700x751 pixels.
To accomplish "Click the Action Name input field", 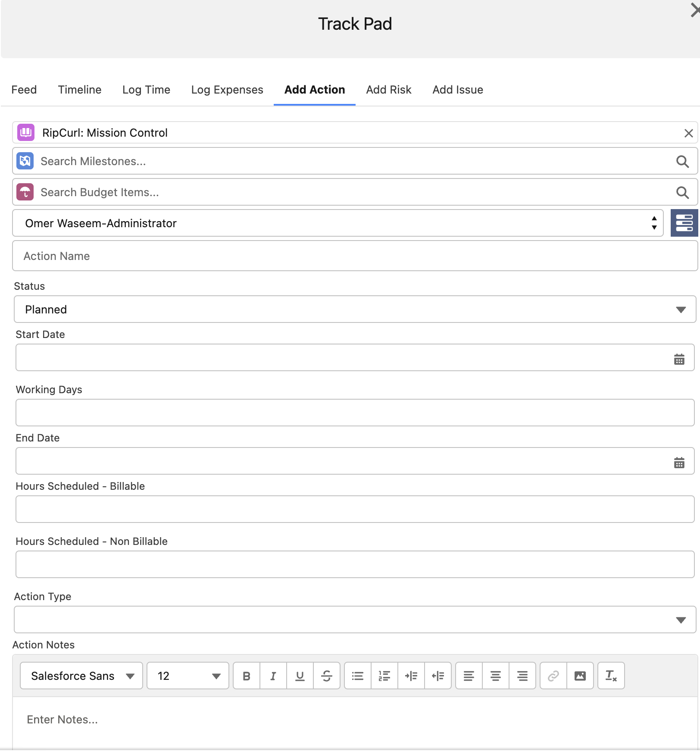I will 355,256.
